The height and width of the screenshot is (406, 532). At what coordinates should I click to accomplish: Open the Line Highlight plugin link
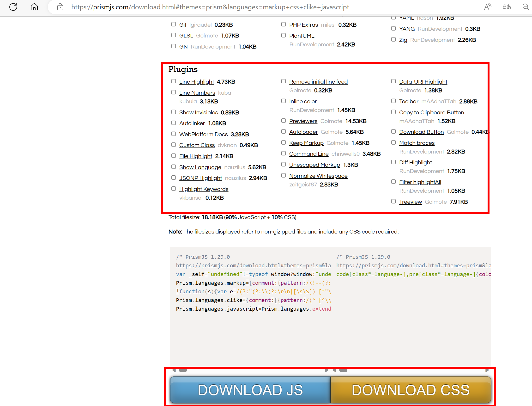(196, 82)
